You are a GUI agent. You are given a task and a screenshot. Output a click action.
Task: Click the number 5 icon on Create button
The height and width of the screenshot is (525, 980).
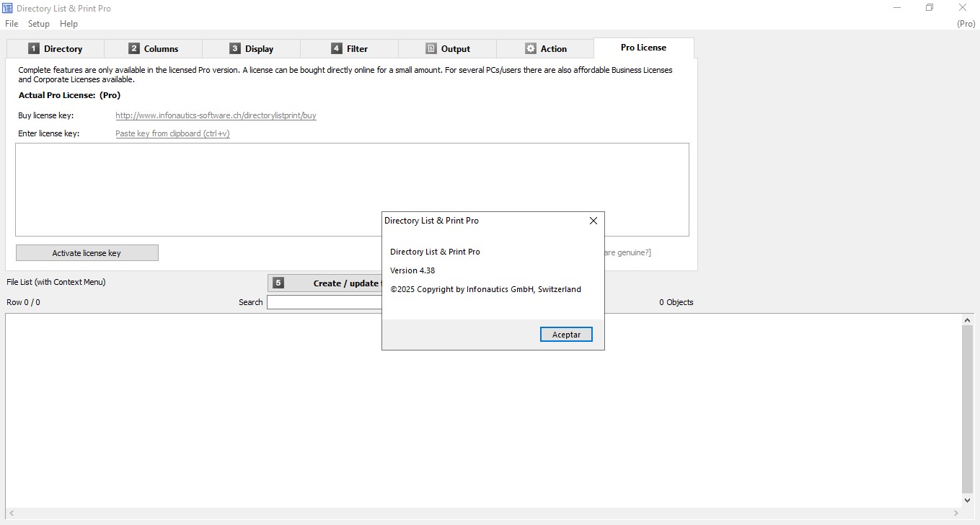pyautogui.click(x=278, y=283)
